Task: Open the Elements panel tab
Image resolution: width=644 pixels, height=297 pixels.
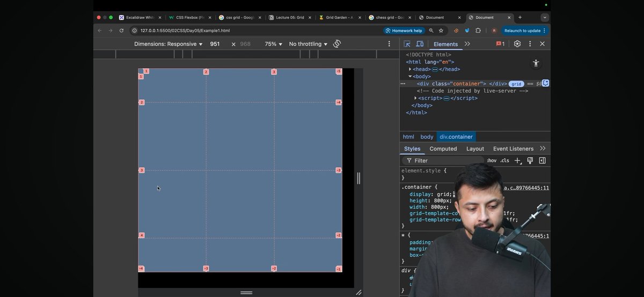Action: point(445,44)
